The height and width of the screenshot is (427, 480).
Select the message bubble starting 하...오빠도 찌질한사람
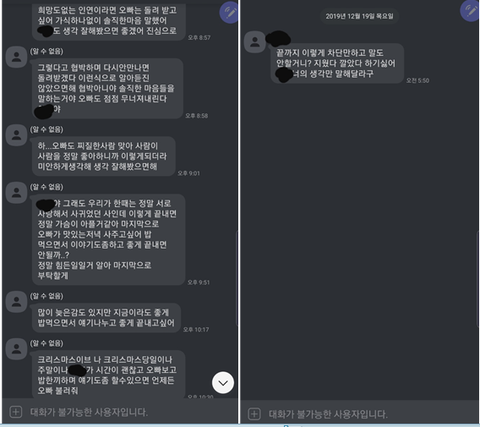point(103,156)
